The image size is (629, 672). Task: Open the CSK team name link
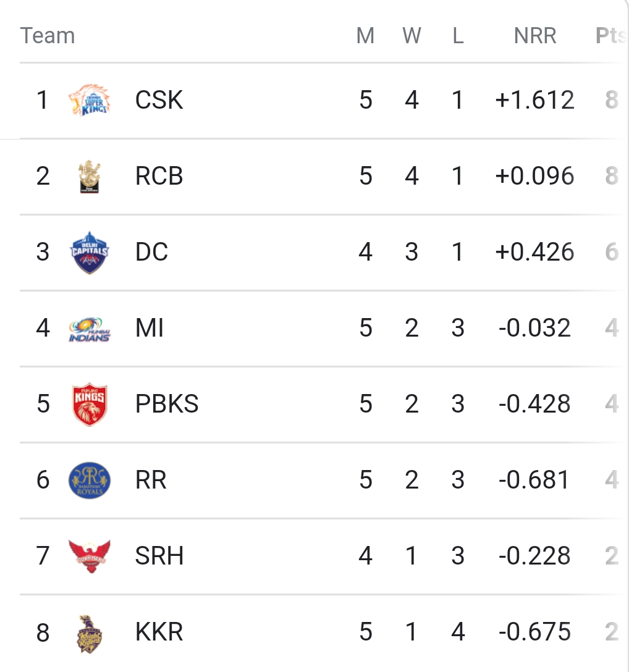159,100
